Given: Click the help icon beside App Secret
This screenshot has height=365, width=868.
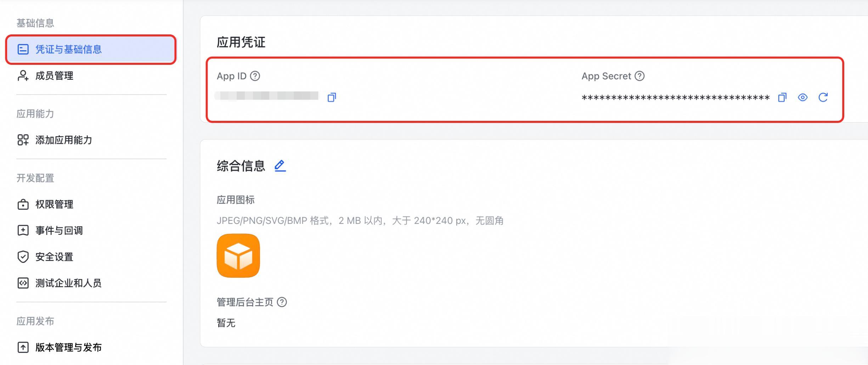Looking at the screenshot, I should pos(639,76).
